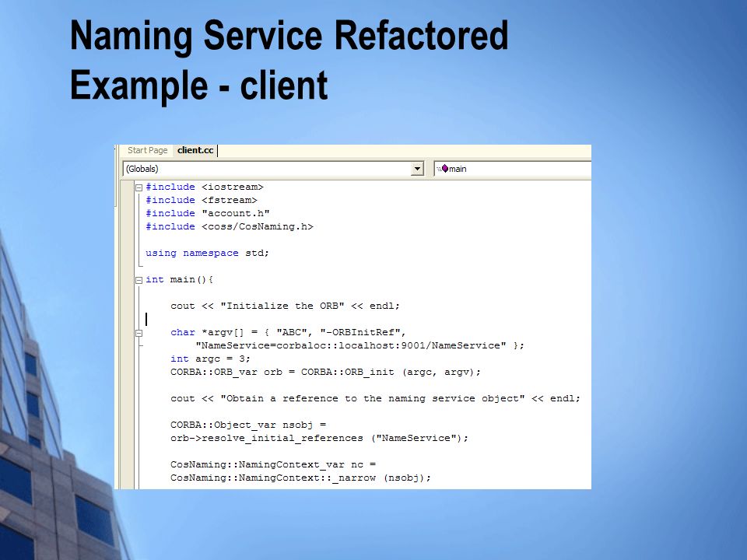The height and width of the screenshot is (560, 747).
Task: Click the NameService=corbaloc string line
Action: (x=359, y=345)
